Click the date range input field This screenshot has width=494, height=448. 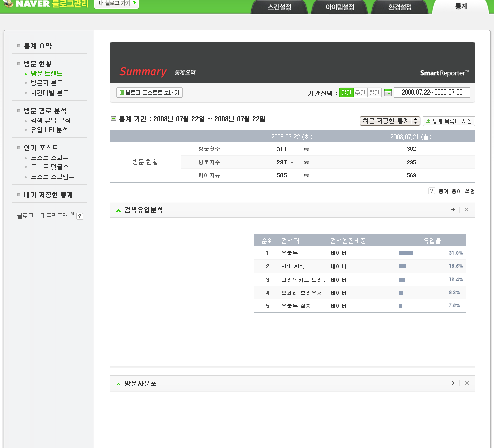pyautogui.click(x=432, y=93)
